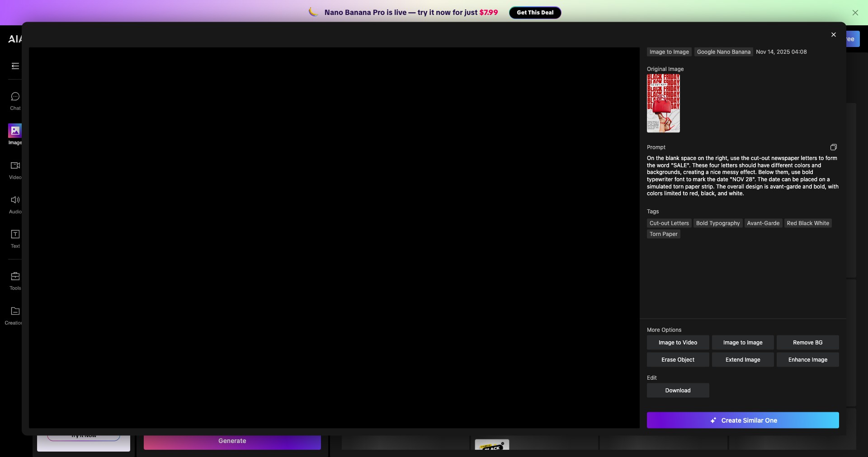The image size is (868, 457).
Task: Choose the Erase Object option
Action: tap(678, 360)
